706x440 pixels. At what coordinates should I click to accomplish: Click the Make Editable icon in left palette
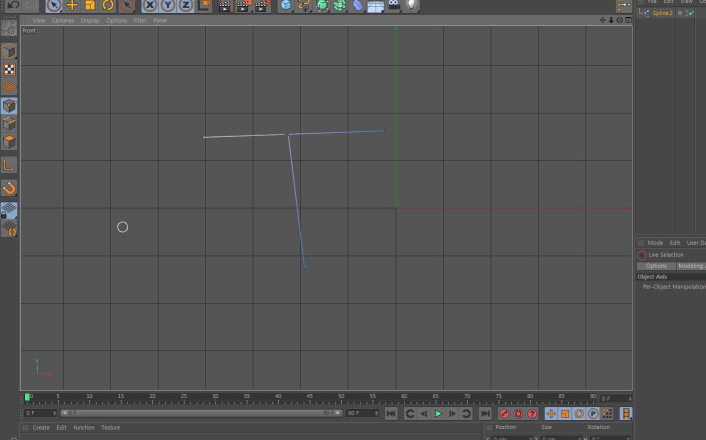tap(9, 28)
